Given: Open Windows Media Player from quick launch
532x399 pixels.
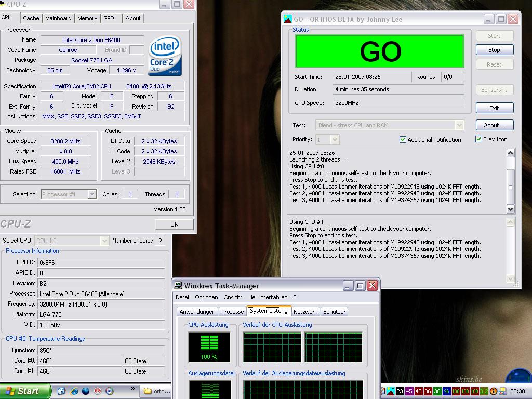Looking at the screenshot, I should click(109, 391).
